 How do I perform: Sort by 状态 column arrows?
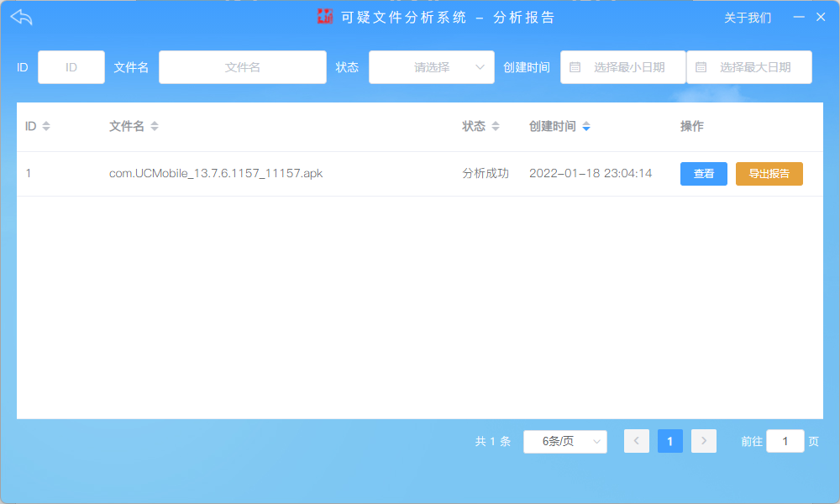pos(496,127)
